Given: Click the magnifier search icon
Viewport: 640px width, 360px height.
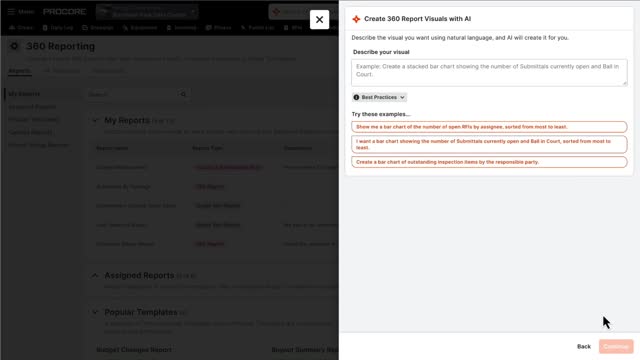Looking at the screenshot, I should 183,94.
